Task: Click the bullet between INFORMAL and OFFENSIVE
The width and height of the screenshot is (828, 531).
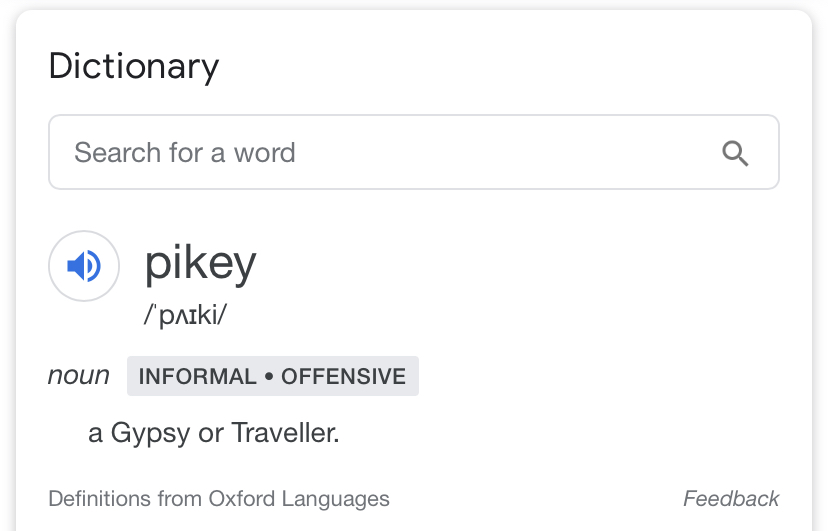Action: pyautogui.click(x=269, y=376)
